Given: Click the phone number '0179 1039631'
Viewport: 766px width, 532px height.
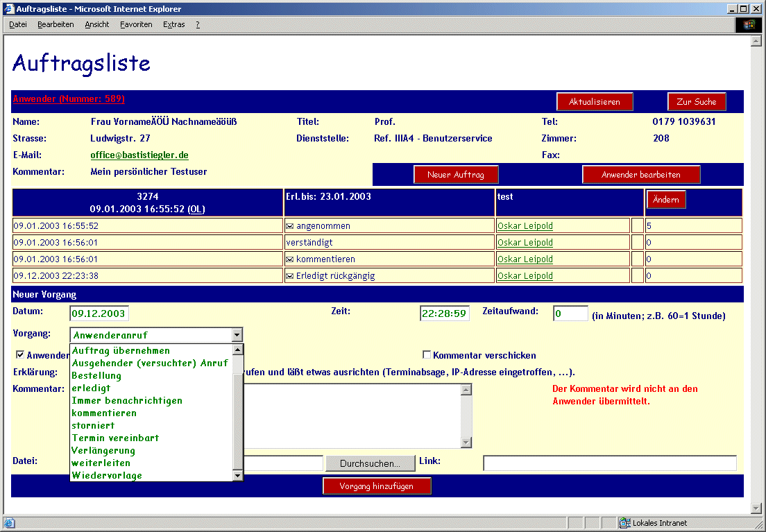Looking at the screenshot, I should point(684,121).
